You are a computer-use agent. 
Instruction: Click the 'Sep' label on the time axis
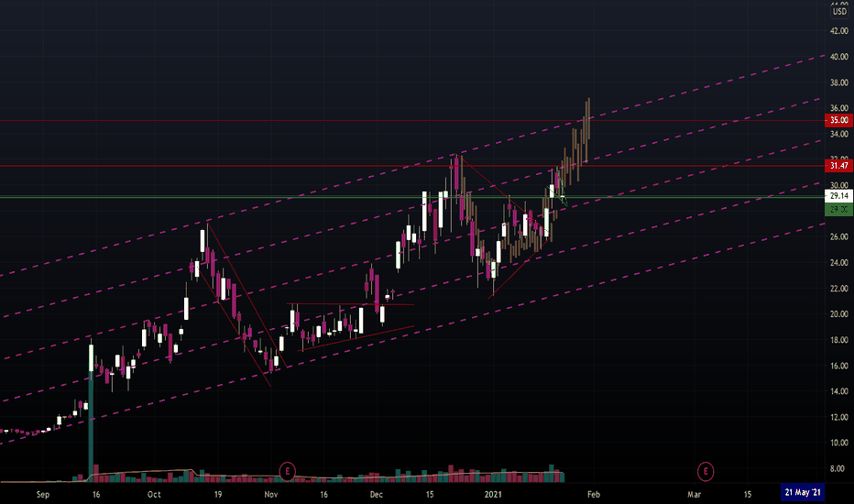[42, 495]
